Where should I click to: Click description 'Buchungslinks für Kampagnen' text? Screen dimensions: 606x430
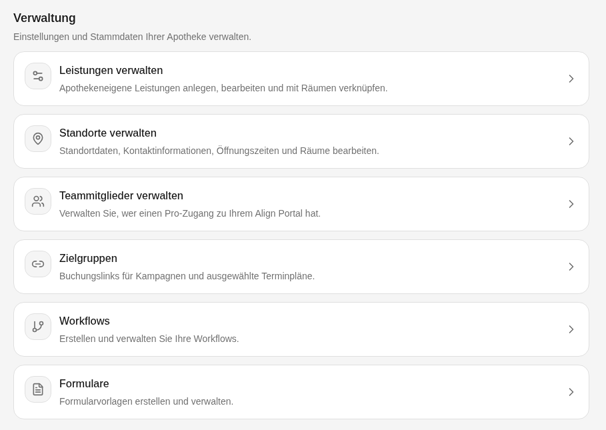point(187,276)
